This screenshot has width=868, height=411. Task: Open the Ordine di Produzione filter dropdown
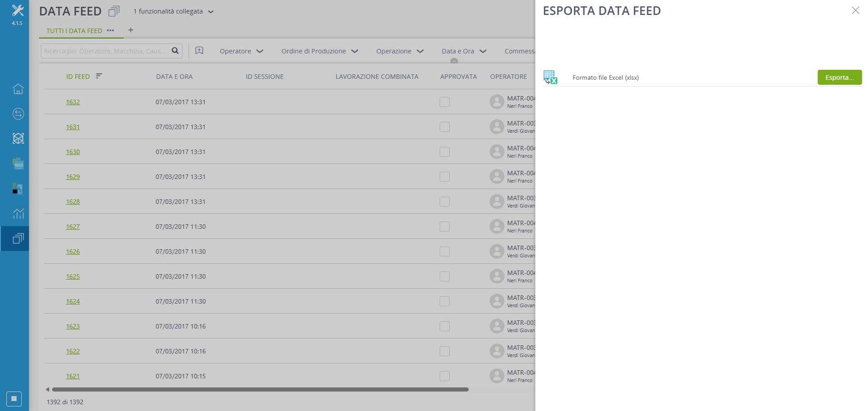(x=320, y=51)
